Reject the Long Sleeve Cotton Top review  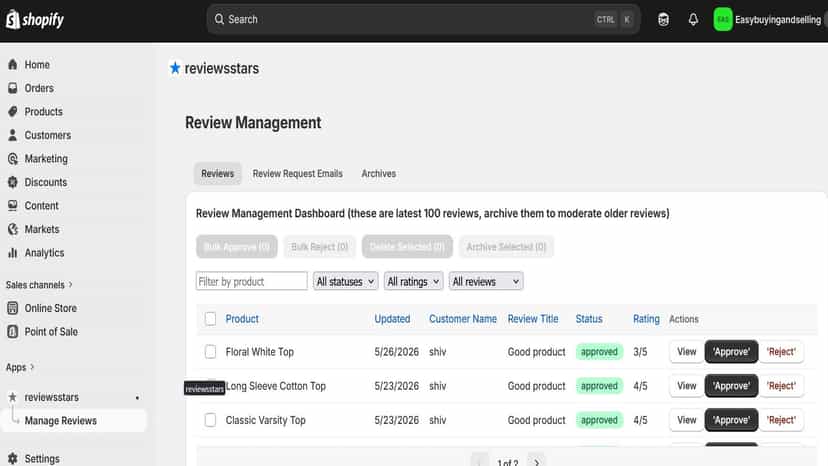[x=782, y=386]
